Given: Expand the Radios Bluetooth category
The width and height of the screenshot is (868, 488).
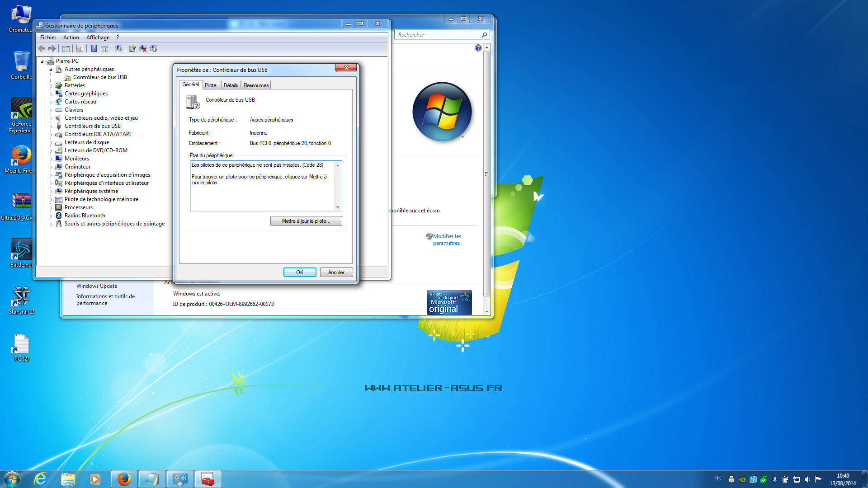Looking at the screenshot, I should 51,216.
